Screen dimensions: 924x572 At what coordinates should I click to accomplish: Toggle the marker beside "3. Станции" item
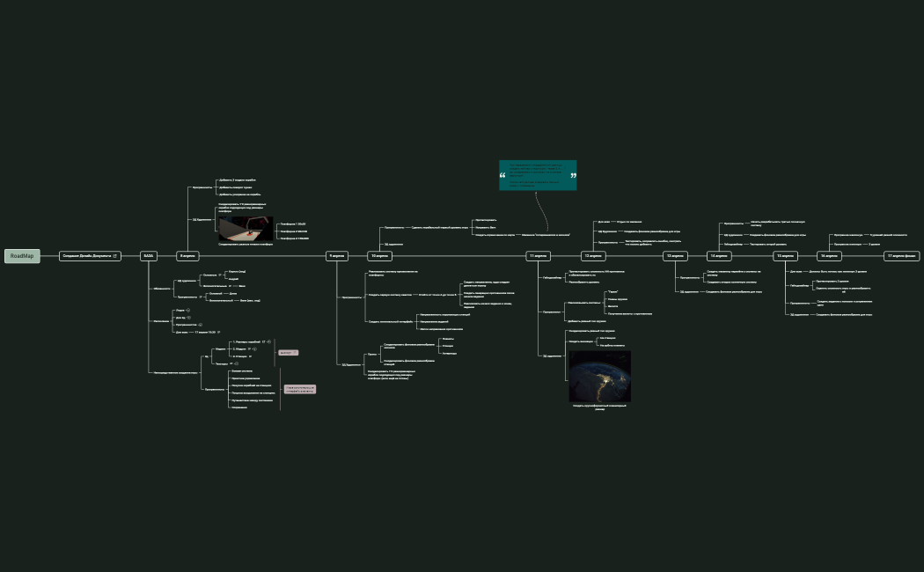[x=251, y=356]
